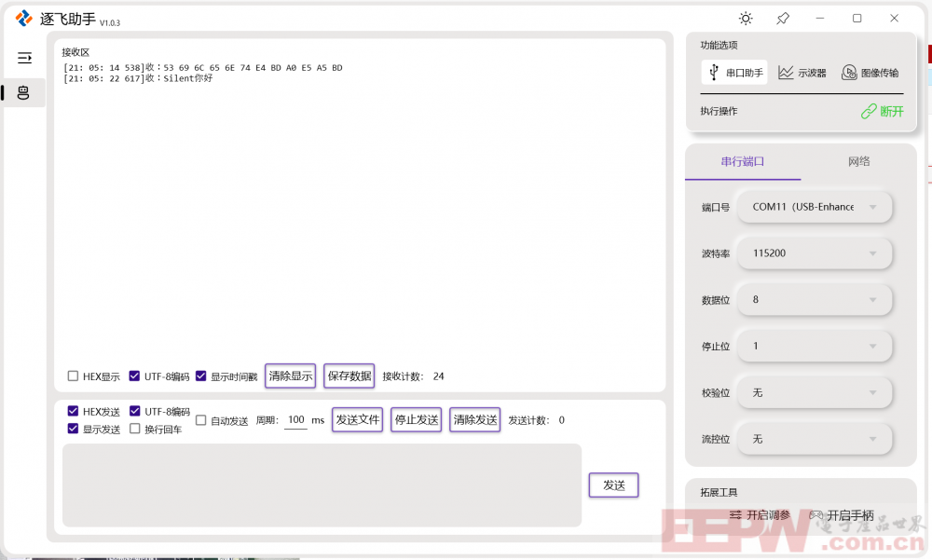Click the 接收计数 value 24
The width and height of the screenshot is (932, 560).
[x=439, y=376]
